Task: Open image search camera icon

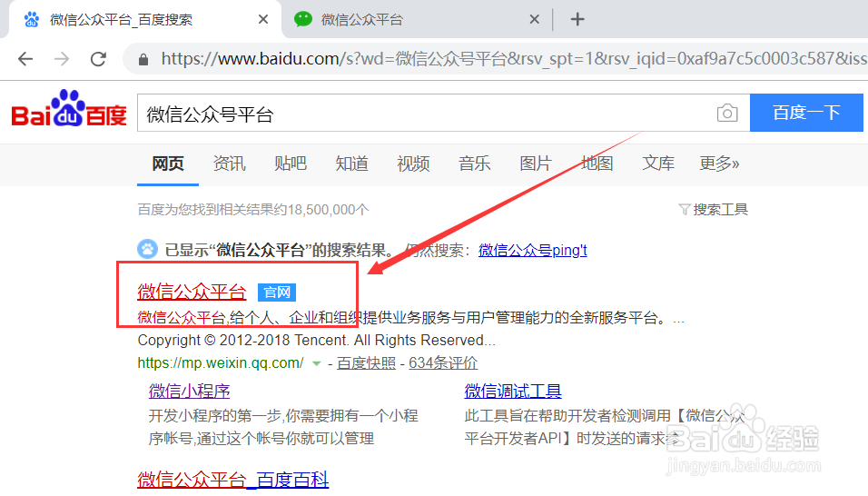Action: click(727, 113)
